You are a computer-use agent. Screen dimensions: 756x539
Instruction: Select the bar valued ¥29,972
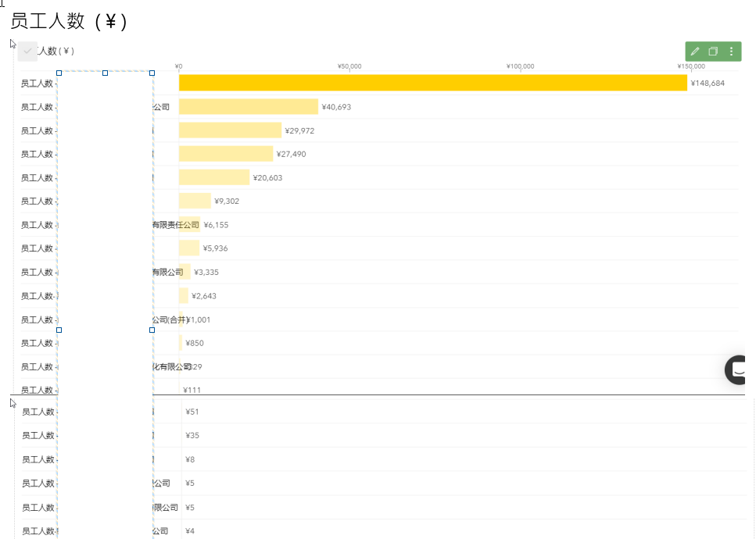[230, 130]
